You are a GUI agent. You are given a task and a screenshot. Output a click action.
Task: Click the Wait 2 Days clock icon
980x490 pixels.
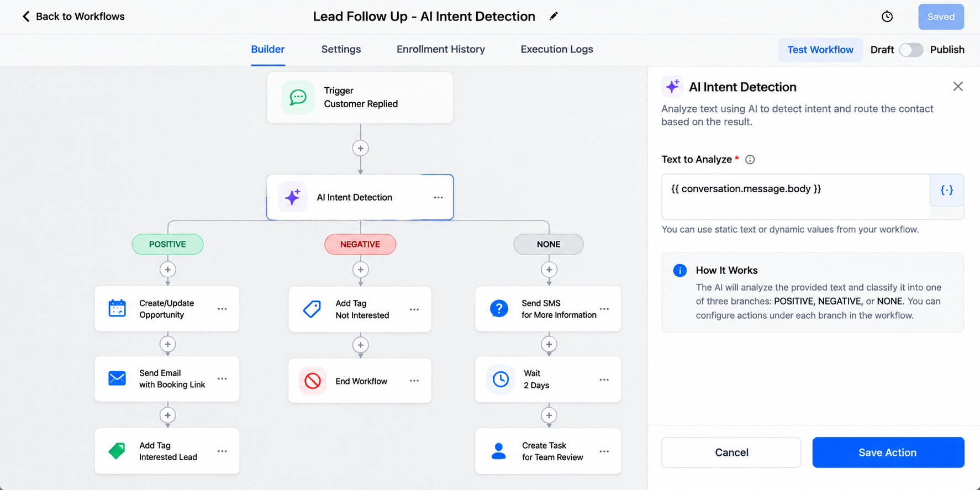[x=500, y=379]
